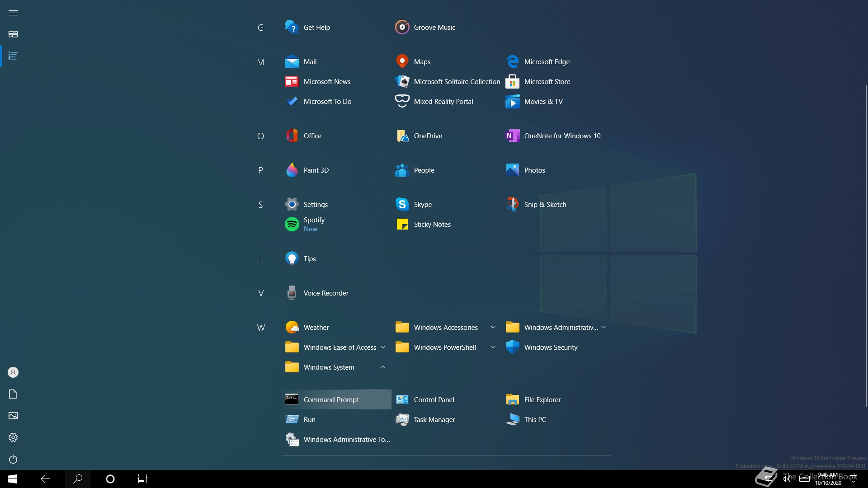Open the user account menu
This screenshot has height=488, width=868.
13,372
